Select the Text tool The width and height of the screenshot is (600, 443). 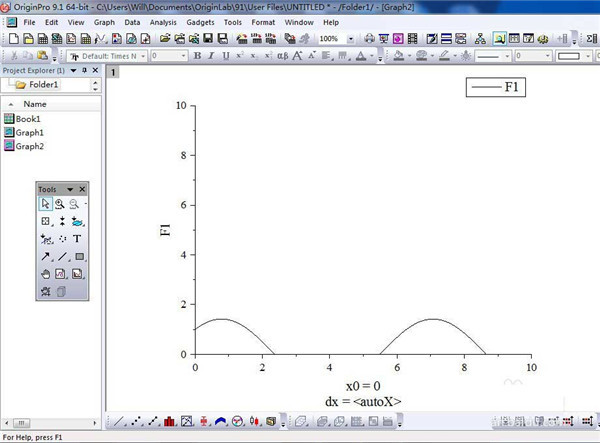coord(77,239)
